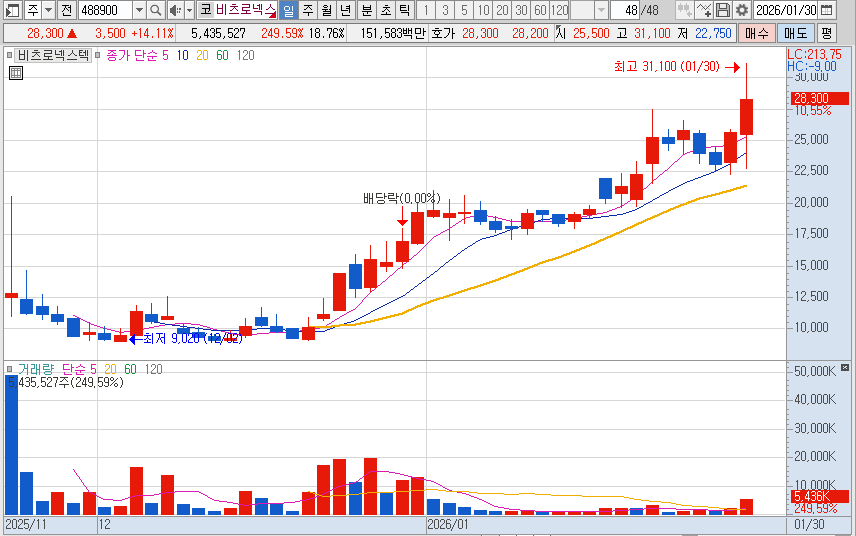This screenshot has width=856, height=536.
Task: Click the LC:213.75 indicator text
Action: [x=814, y=54]
